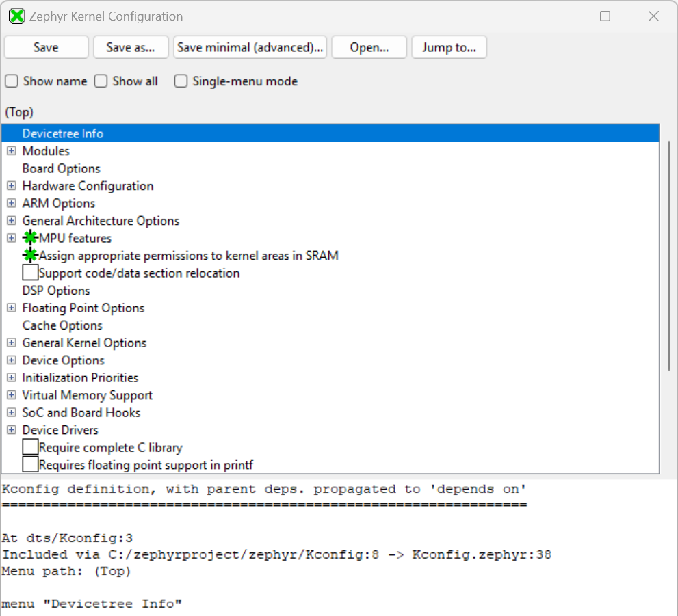Enable the Show name checkbox
The image size is (678, 616).
(x=12, y=81)
